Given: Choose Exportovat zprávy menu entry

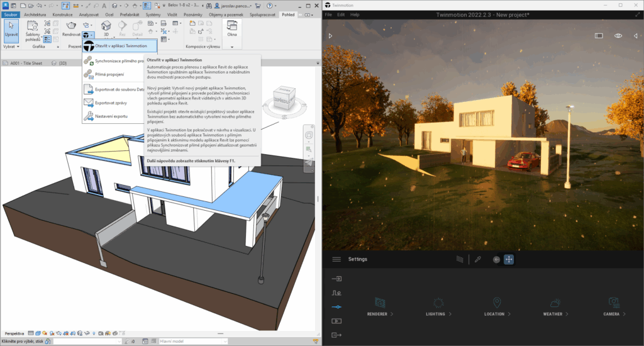Looking at the screenshot, I should pyautogui.click(x=111, y=103).
